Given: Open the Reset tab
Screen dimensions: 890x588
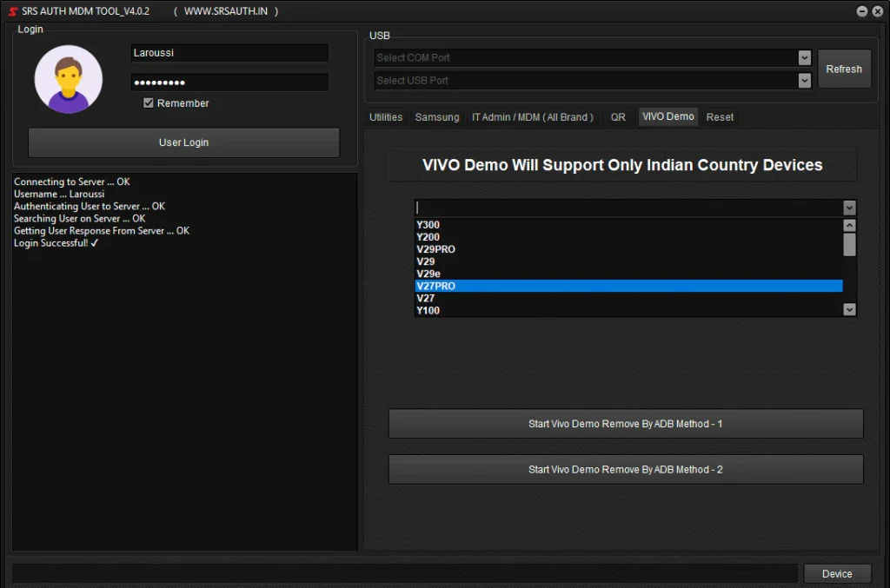Looking at the screenshot, I should [x=720, y=116].
